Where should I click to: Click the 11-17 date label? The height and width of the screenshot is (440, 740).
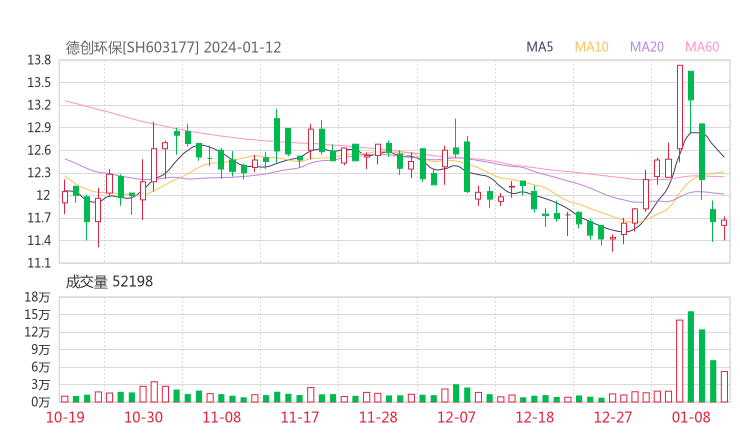[300, 417]
